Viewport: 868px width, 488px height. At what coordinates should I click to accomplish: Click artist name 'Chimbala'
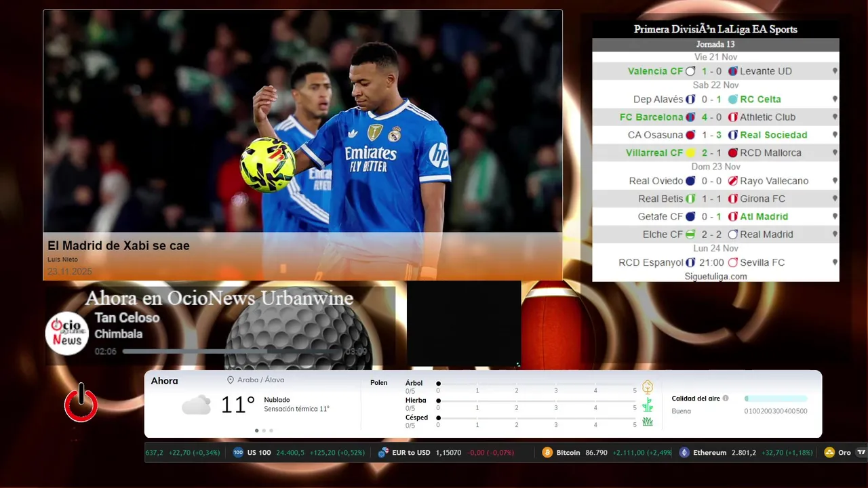tap(119, 334)
